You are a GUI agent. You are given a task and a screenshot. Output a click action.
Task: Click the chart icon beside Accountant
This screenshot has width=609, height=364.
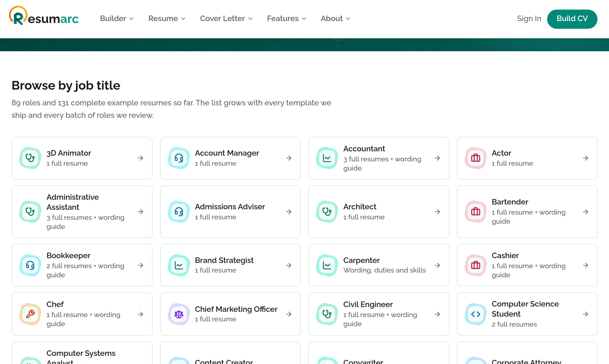click(x=327, y=158)
